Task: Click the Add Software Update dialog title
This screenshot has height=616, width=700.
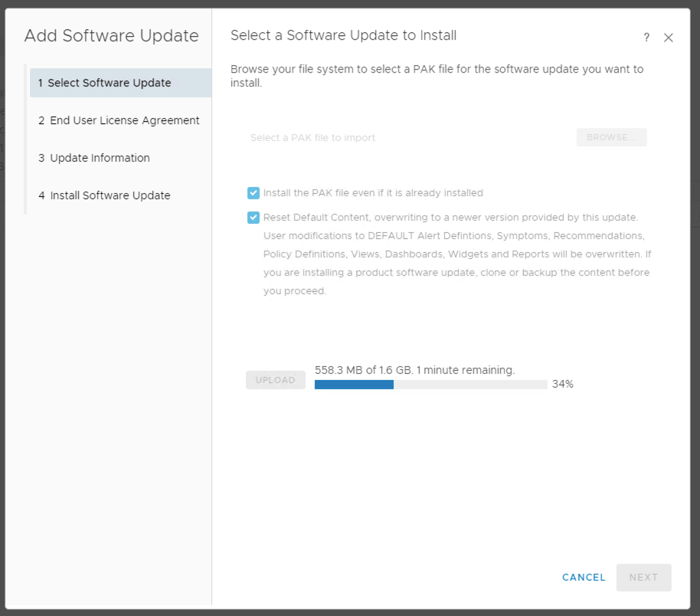Action: 111,36
